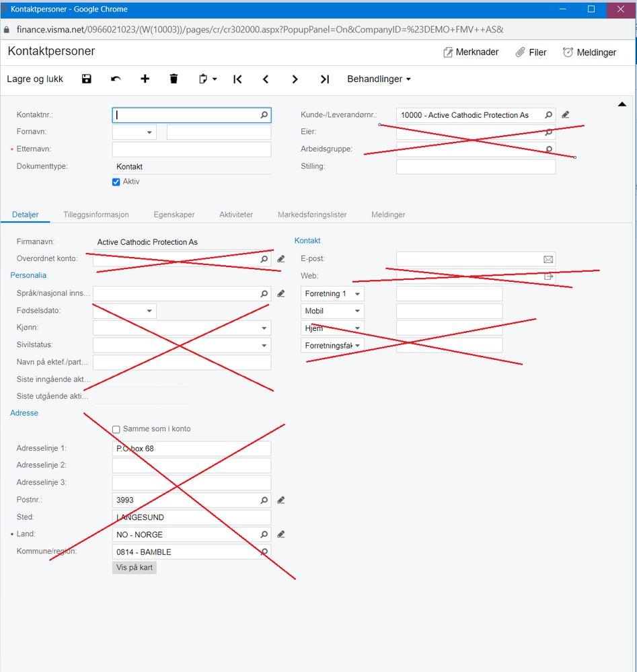Open the Kunde-/Leverandørnr. lookup magnifier
This screenshot has height=672, width=637.
click(548, 115)
